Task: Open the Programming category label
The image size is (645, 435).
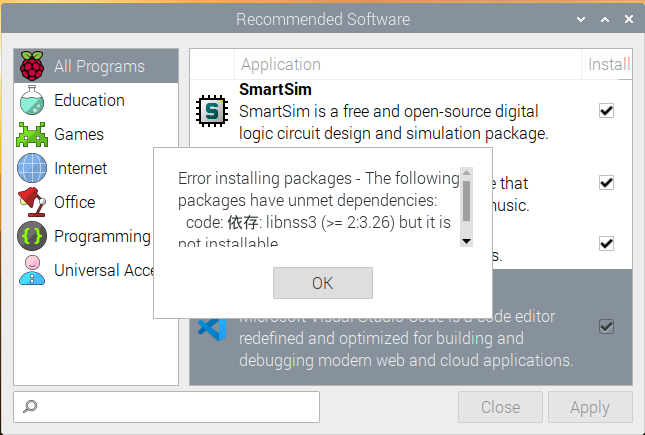Action: tap(102, 237)
